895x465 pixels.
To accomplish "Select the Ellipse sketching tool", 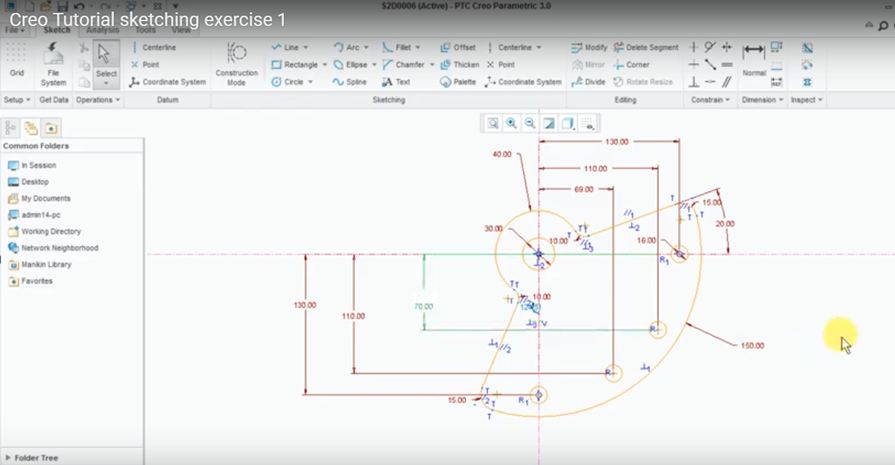I will (350, 64).
